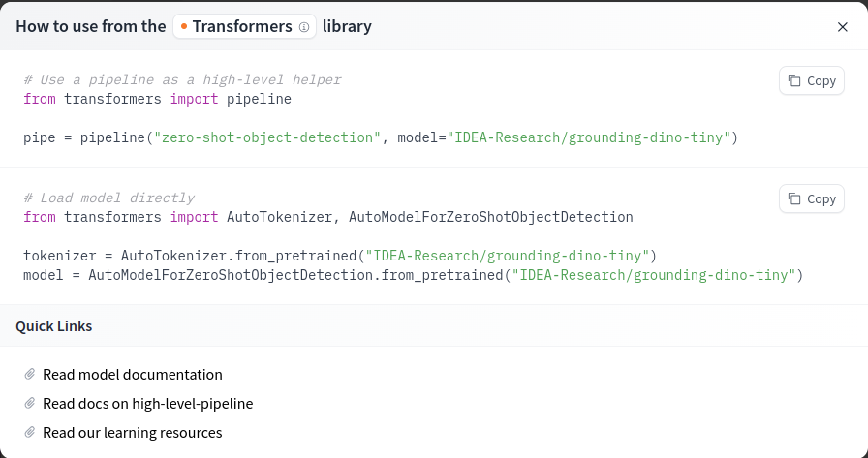Click the paperclip icon beside Read model documentation
This screenshot has height=458, width=868.
[30, 374]
